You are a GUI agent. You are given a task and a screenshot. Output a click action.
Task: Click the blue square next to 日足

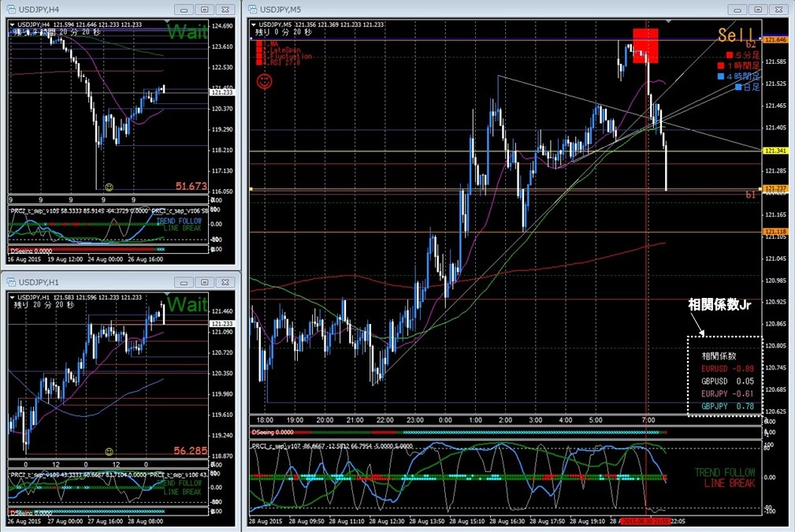coord(739,87)
